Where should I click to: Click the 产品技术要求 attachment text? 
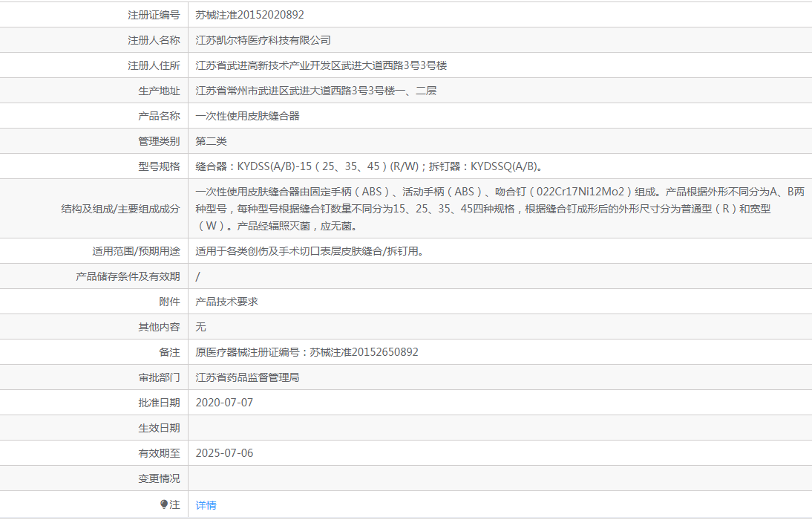click(x=227, y=302)
